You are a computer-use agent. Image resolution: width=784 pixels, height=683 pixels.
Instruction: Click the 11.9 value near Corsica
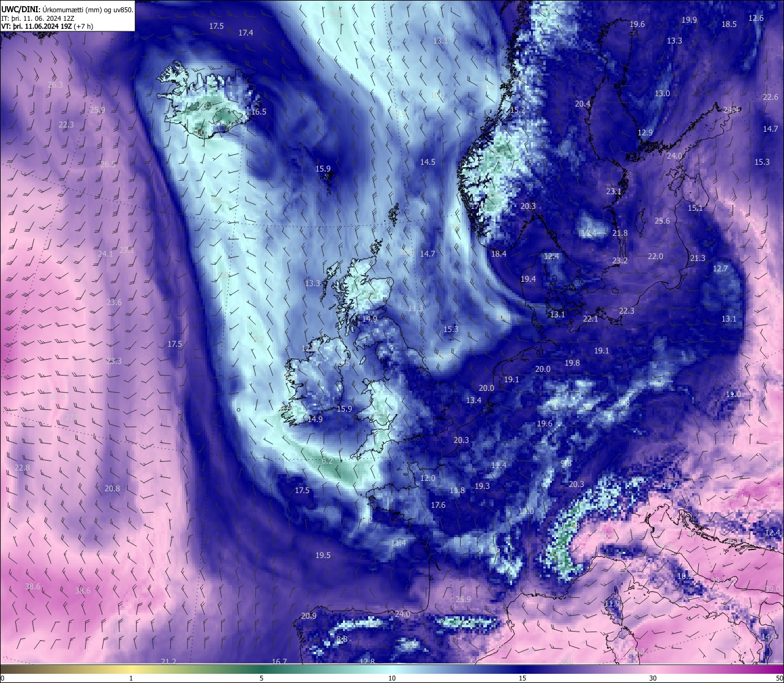[x=612, y=604]
